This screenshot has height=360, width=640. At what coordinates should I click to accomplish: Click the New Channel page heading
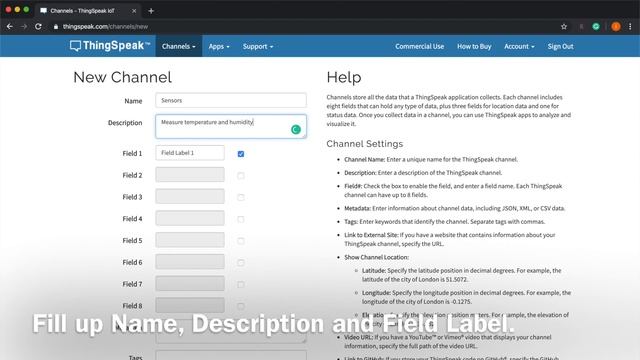click(x=122, y=77)
